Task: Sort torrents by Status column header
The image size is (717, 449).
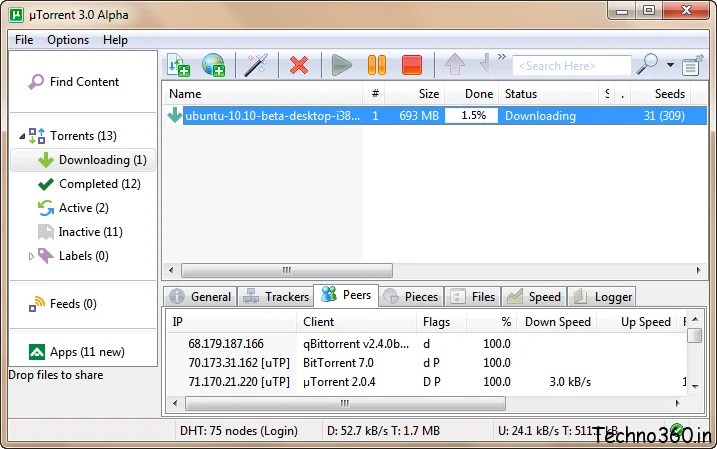Action: 548,94
